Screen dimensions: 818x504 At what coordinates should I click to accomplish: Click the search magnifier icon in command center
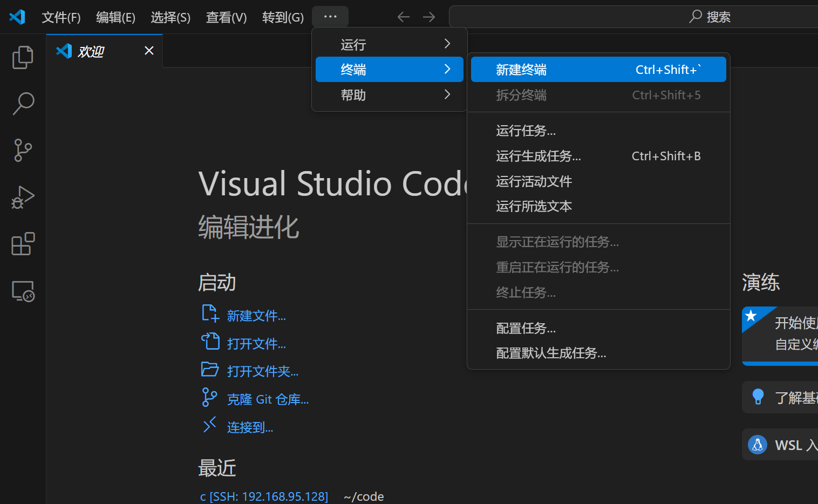click(x=696, y=17)
